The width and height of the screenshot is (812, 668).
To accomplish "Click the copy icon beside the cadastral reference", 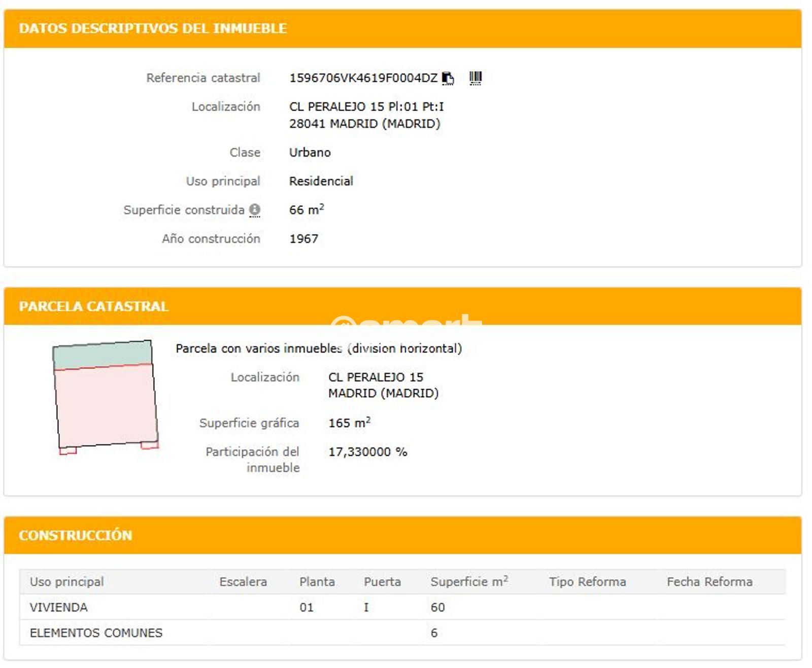I will coord(448,78).
